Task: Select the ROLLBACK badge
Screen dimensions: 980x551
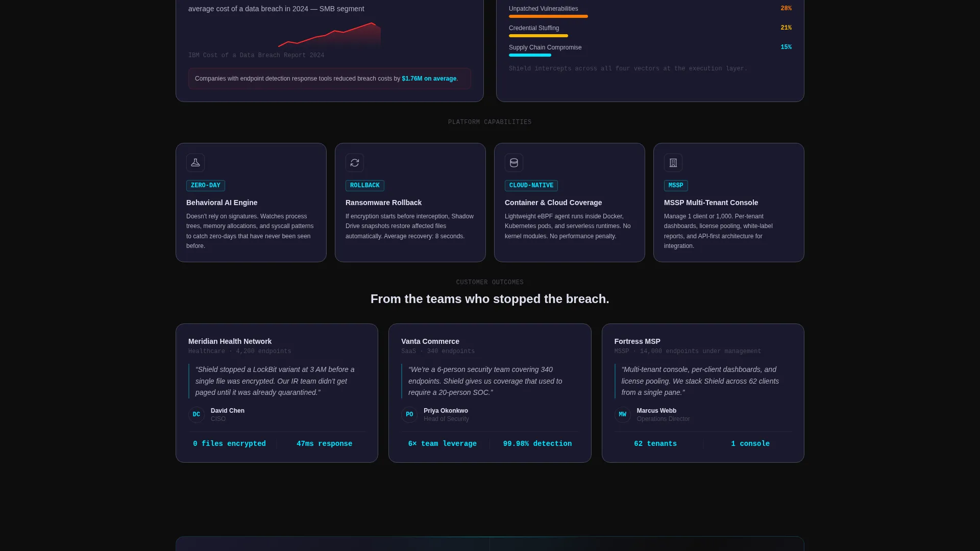Action: click(x=365, y=186)
